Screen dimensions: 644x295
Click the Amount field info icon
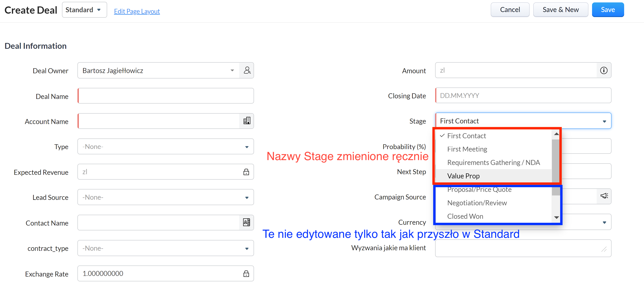(603, 70)
